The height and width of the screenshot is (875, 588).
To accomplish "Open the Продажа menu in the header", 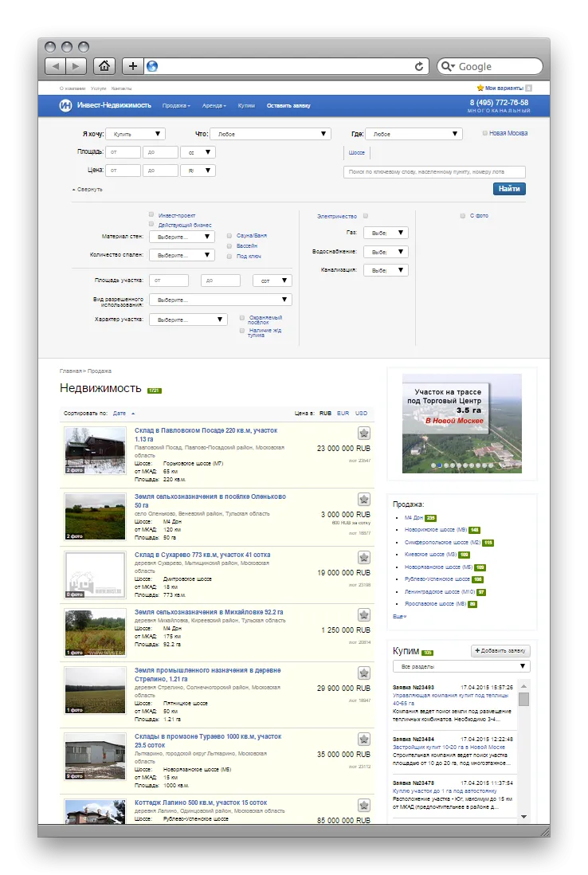I will pyautogui.click(x=176, y=105).
